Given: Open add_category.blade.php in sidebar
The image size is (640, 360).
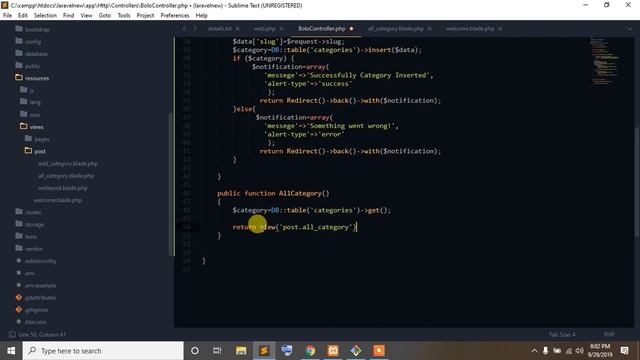Looking at the screenshot, I should (x=68, y=164).
